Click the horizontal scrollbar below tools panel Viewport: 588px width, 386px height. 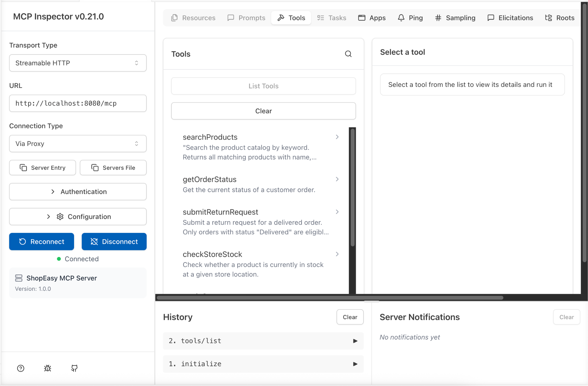pos(330,298)
